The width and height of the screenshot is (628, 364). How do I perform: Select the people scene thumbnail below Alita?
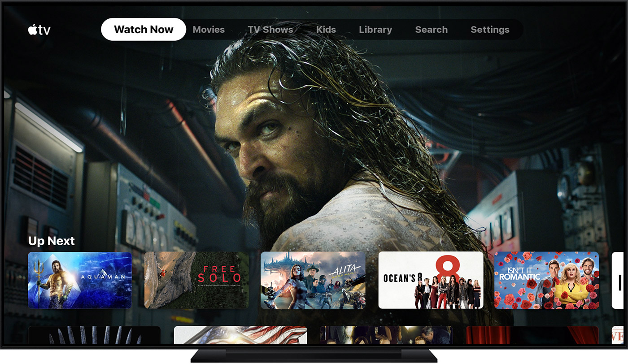tap(386, 335)
